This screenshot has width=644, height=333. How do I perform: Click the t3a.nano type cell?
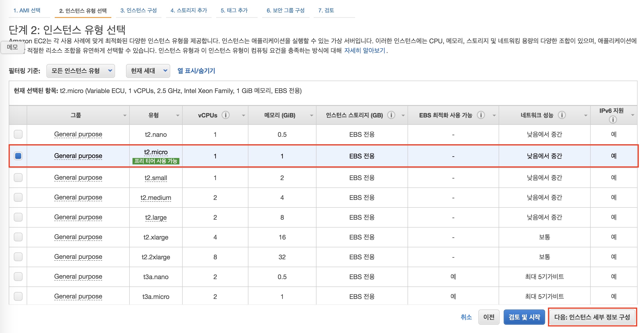(x=156, y=277)
